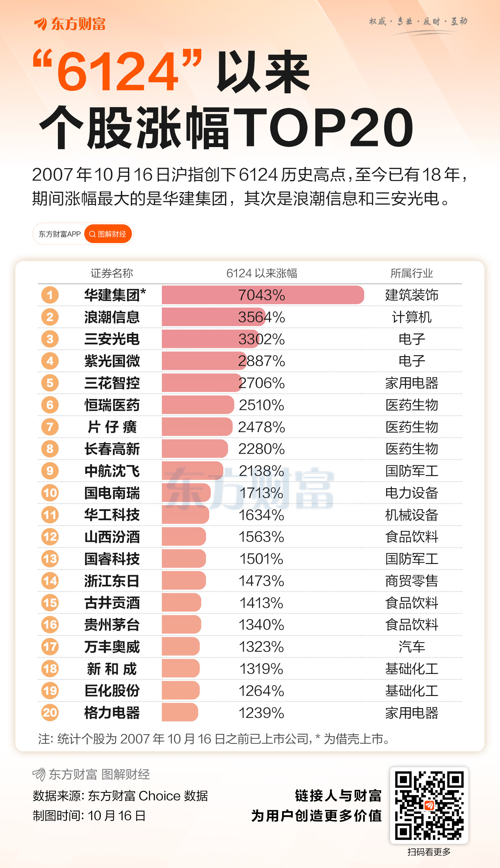
Task: Click the 6124以来涨幅 column header
Action: (261, 273)
